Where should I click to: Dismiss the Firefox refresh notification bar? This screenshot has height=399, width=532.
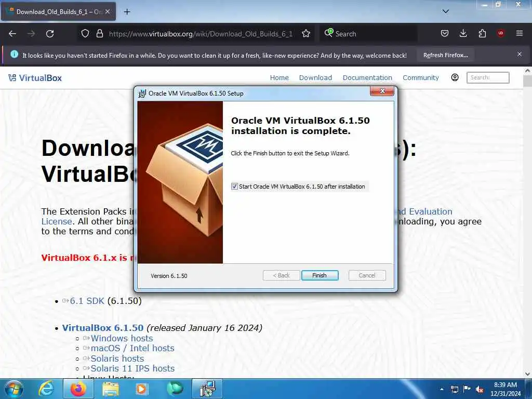(520, 54)
